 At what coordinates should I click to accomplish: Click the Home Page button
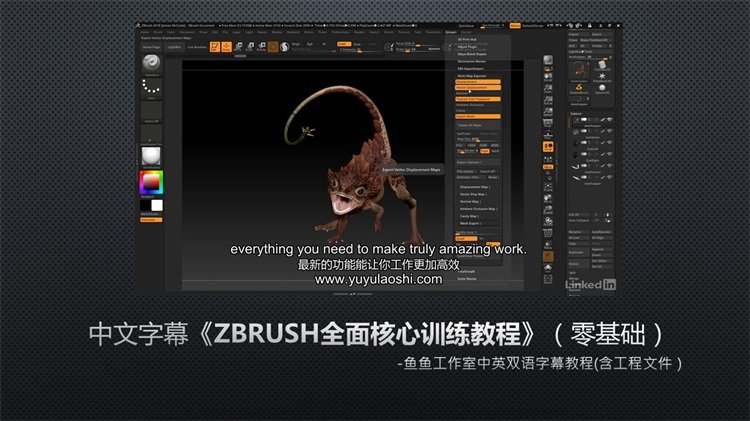(x=151, y=47)
